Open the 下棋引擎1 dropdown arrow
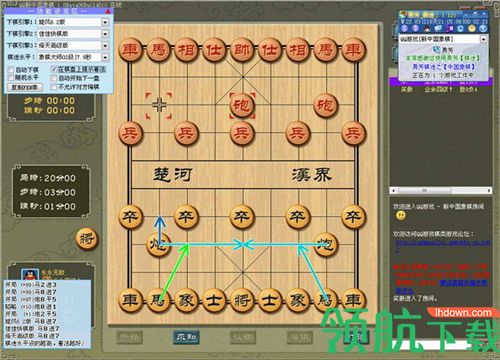The image size is (500, 360). click(x=105, y=22)
